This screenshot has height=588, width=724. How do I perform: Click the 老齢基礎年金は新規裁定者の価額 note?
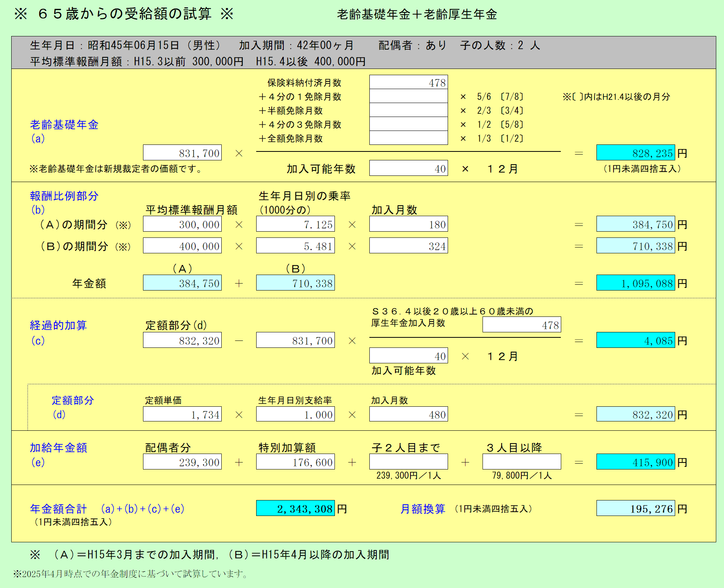coord(116,169)
